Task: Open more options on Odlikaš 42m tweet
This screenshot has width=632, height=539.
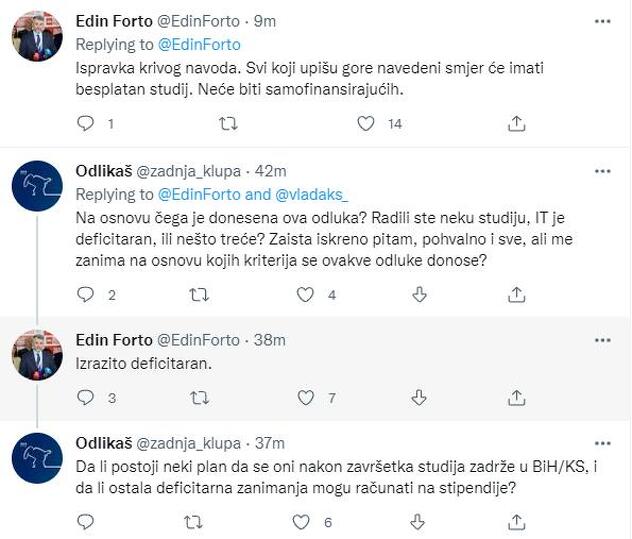Action: coord(602,171)
